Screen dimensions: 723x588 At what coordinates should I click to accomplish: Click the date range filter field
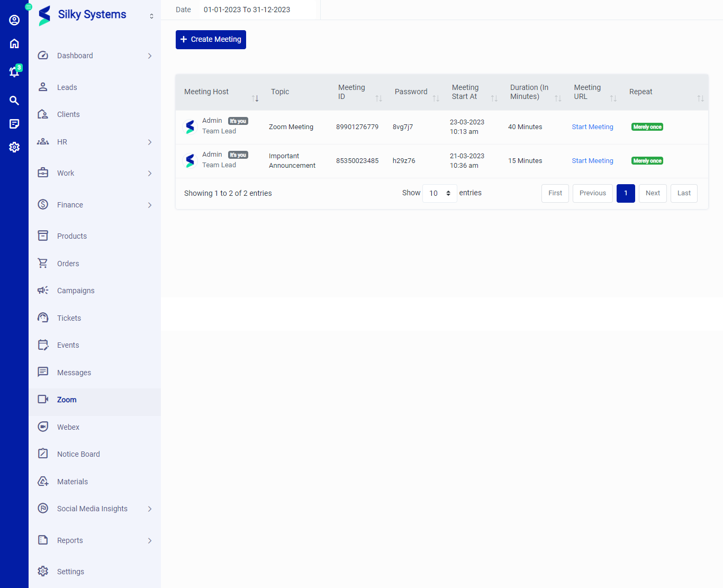[x=247, y=10]
